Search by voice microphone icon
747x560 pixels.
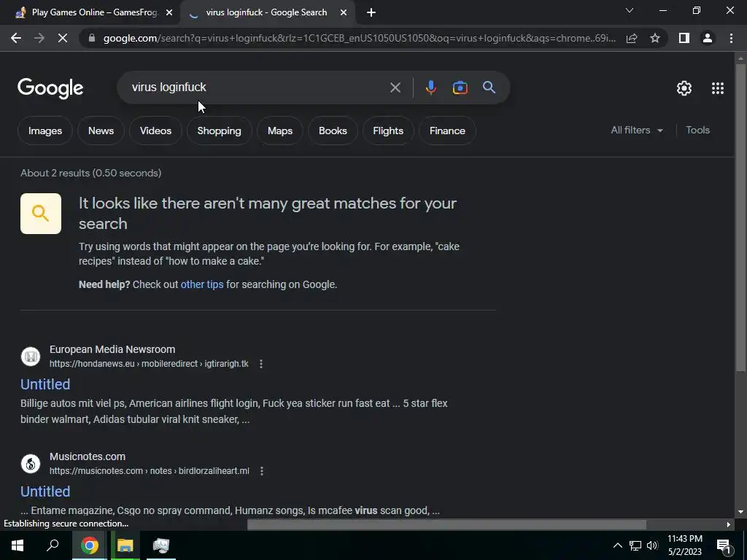430,87
